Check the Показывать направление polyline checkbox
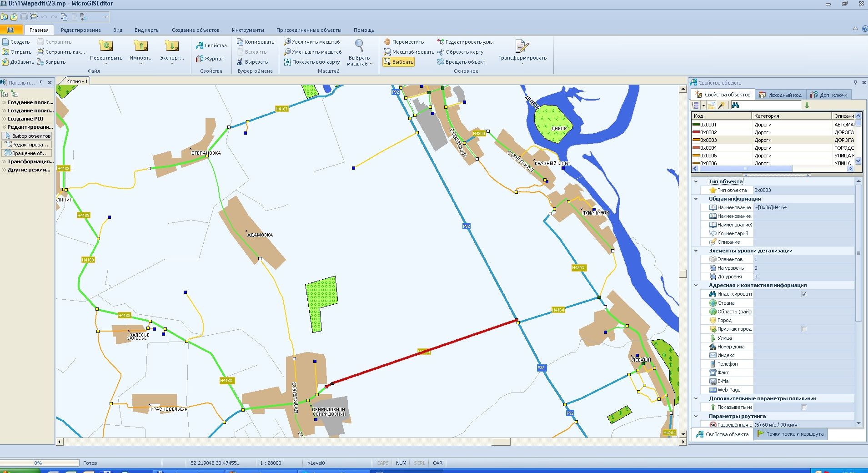Image resolution: width=868 pixels, height=473 pixels. coord(804,408)
